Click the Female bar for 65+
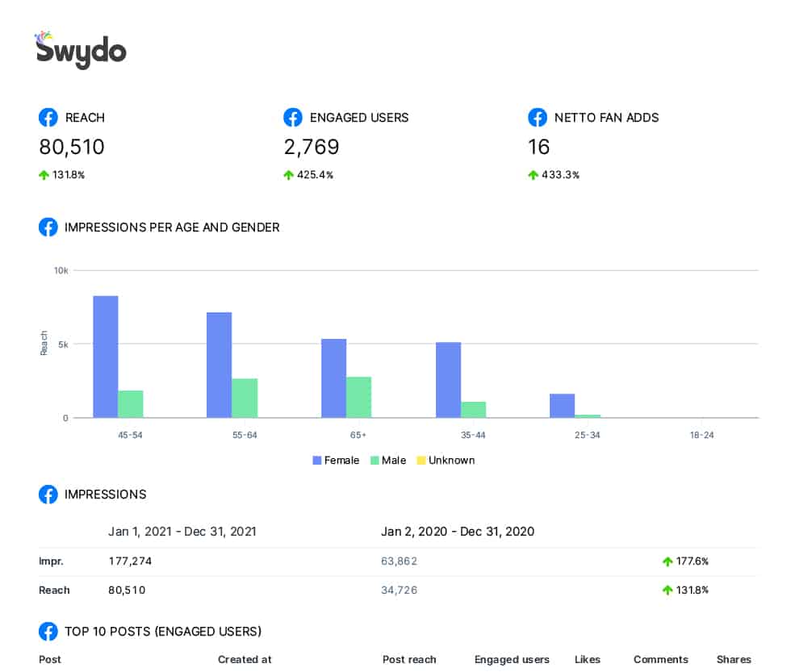This screenshot has height=672, width=795. pyautogui.click(x=333, y=378)
